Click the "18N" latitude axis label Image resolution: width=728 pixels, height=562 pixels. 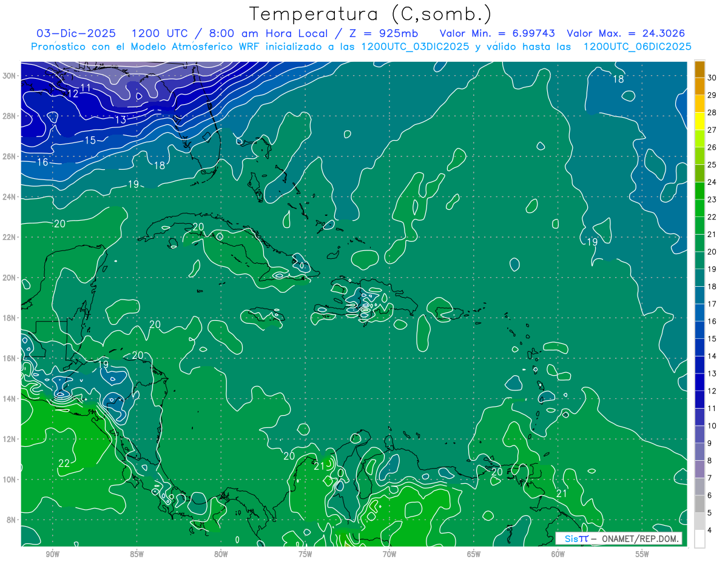click(10, 318)
